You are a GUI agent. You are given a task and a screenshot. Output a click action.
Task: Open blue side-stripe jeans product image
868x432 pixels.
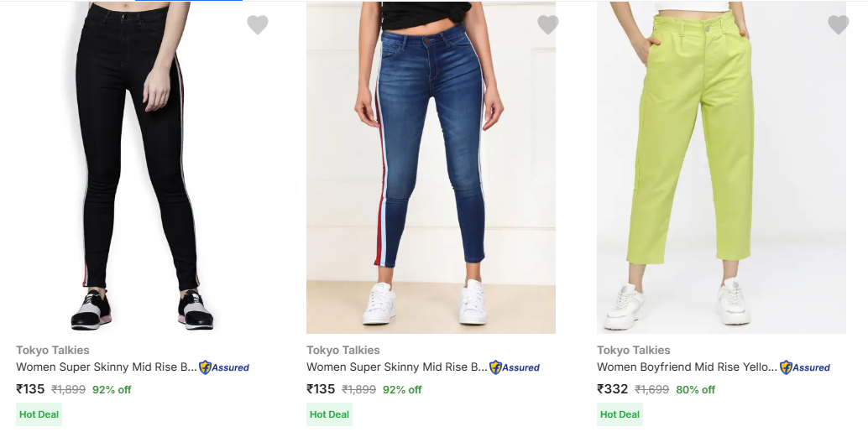pos(431,168)
